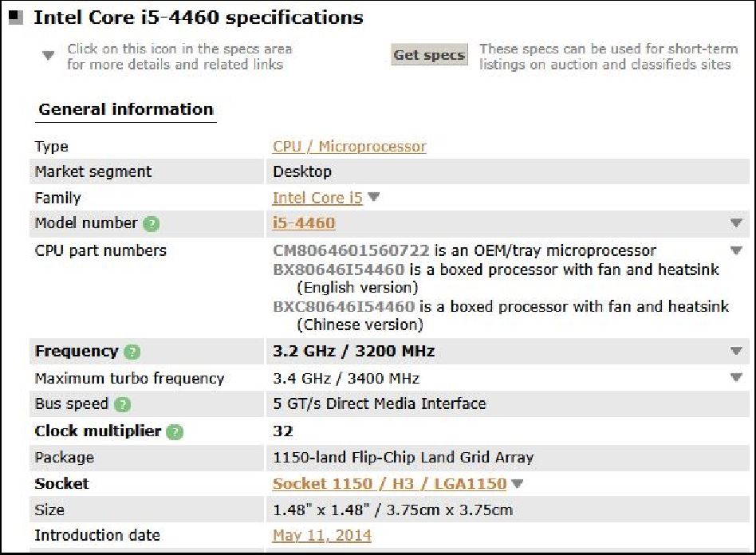Click the Maximum turbo frequency label
The image size is (756, 555).
tap(130, 379)
